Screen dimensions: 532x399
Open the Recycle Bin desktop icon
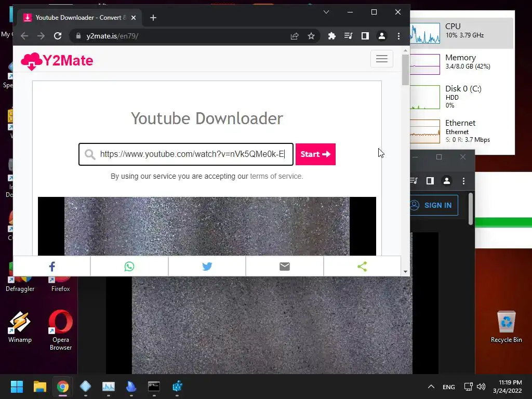pos(506,327)
